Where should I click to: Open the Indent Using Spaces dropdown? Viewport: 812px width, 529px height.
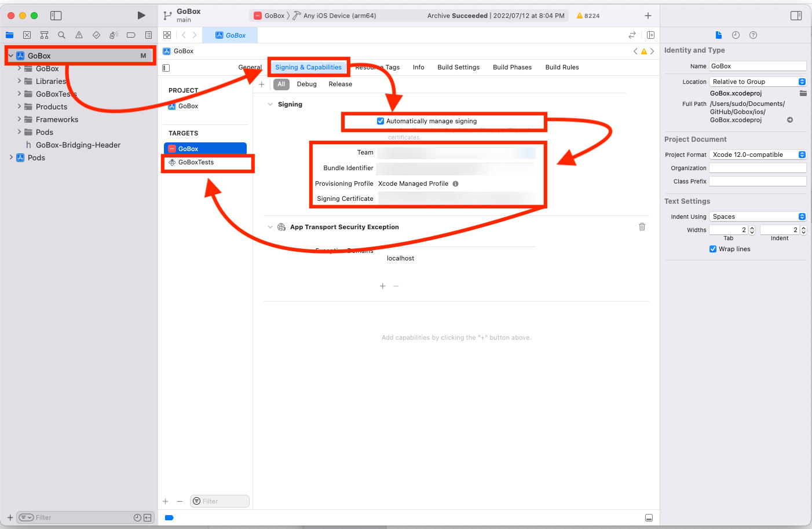coord(758,216)
